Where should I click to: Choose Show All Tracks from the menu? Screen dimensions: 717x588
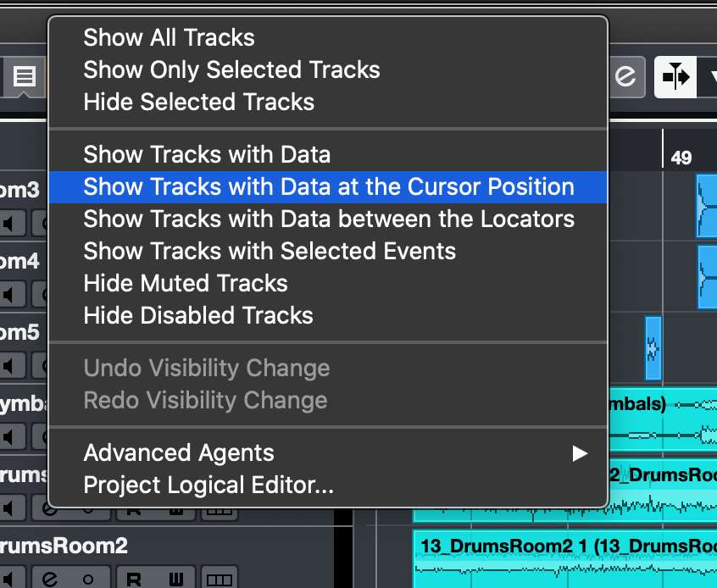[x=169, y=37]
